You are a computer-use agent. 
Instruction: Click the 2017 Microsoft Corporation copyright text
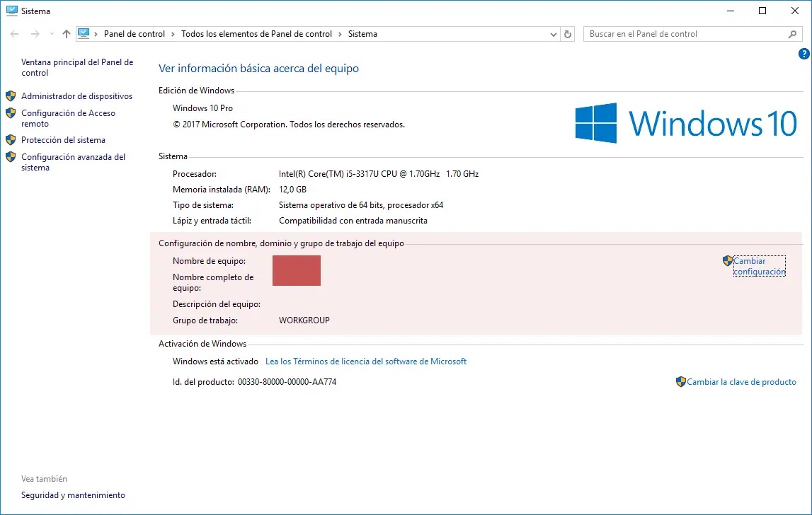[289, 125]
